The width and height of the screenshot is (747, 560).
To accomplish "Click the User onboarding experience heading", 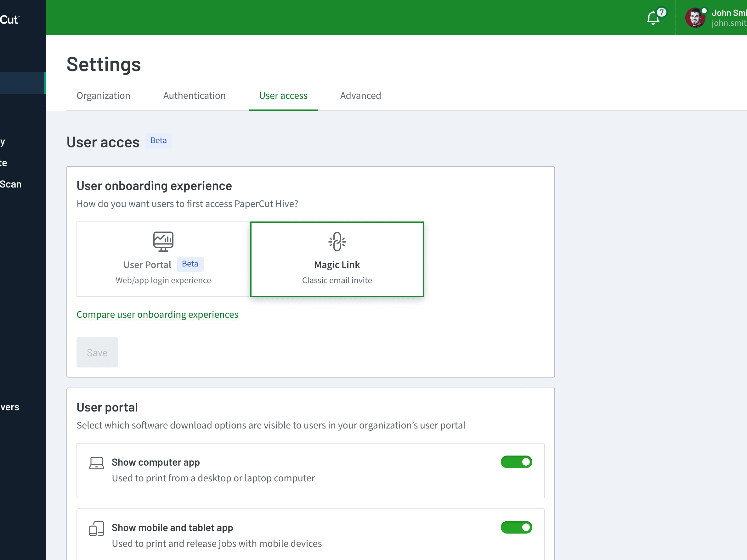I will (x=154, y=186).
